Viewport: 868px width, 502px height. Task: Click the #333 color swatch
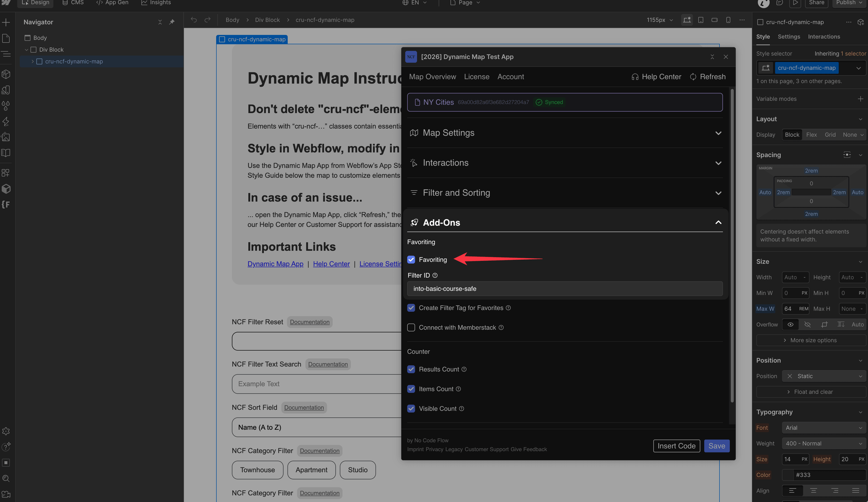point(788,475)
